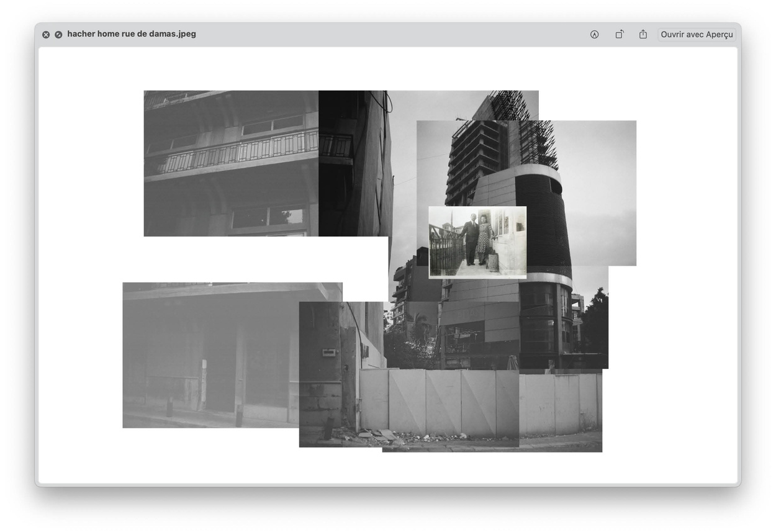
Task: Click the full-screen expand button beside close
Action: [x=58, y=35]
